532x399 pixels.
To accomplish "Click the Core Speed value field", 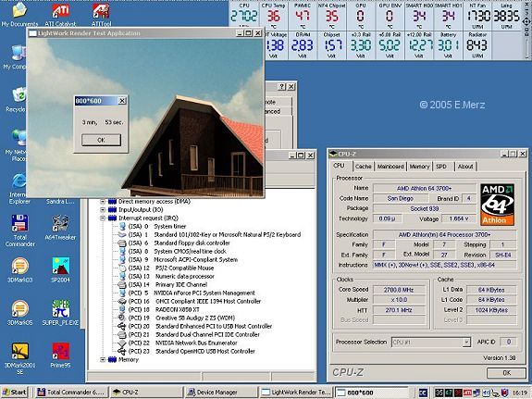I will click(x=399, y=290).
